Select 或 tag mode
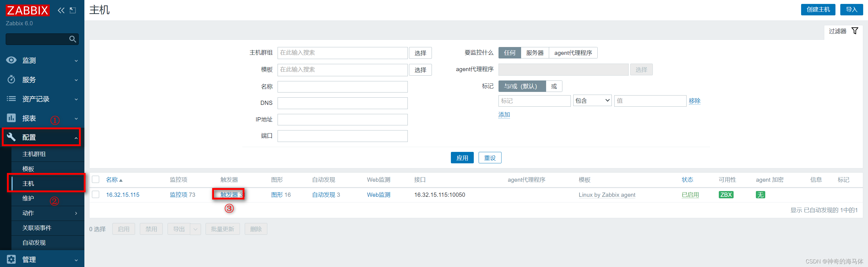Screen dimensions: 868x267 point(554,86)
